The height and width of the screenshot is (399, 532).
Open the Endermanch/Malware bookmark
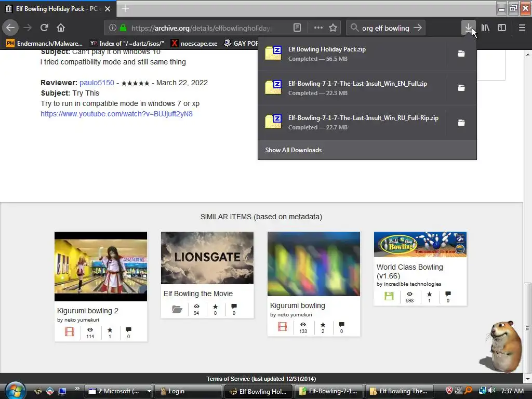click(45, 44)
